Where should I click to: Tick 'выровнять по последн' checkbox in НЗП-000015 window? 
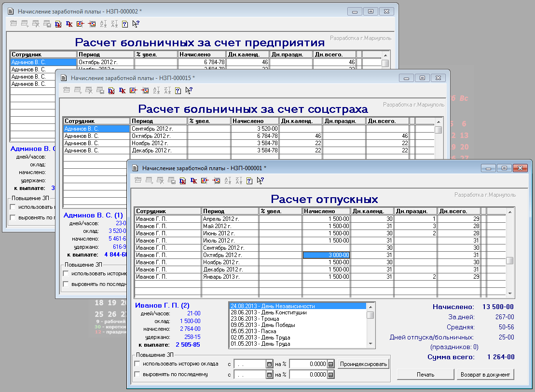point(66,284)
